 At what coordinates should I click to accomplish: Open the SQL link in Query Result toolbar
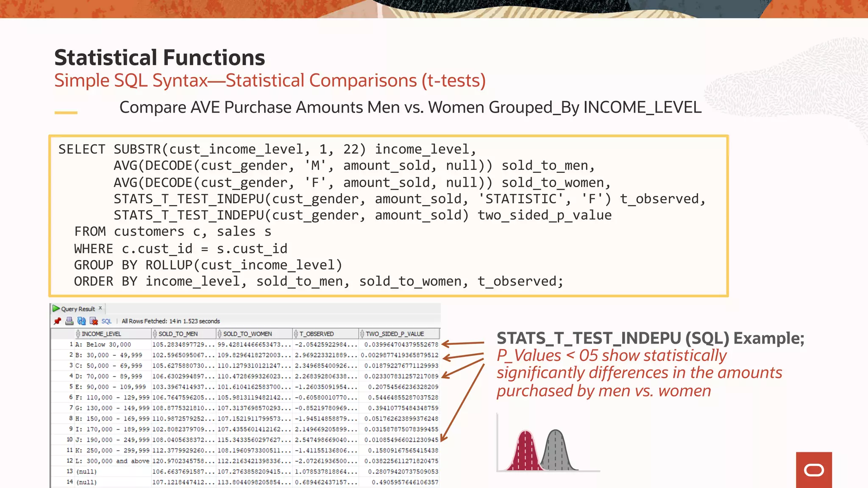tap(106, 321)
